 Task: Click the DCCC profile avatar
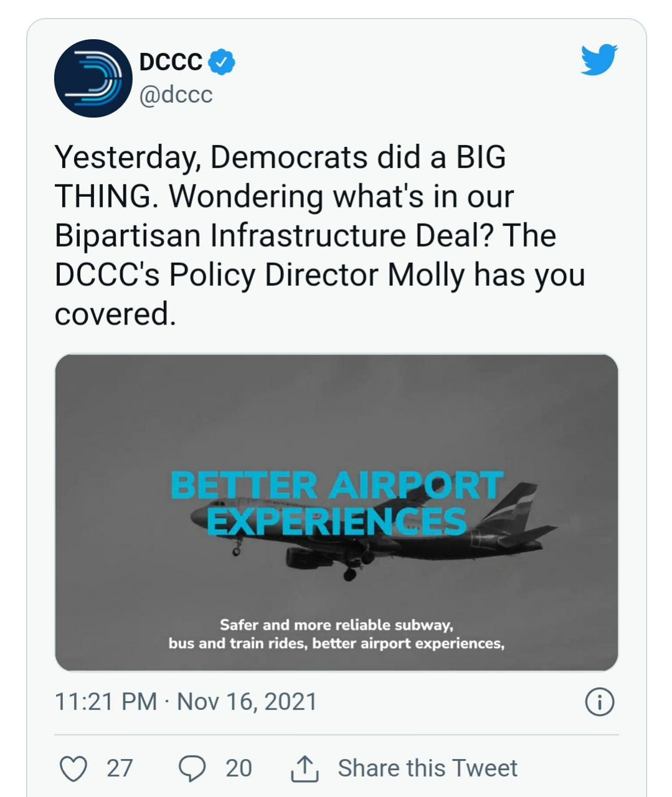93,78
